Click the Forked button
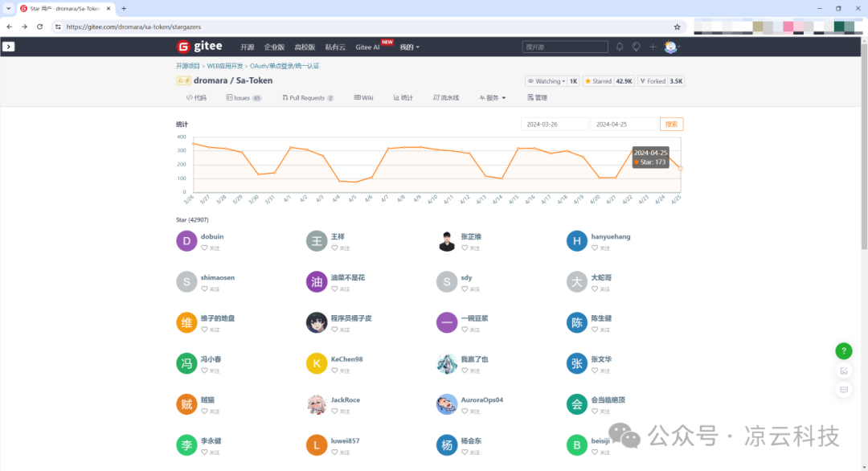Screen dimensions: 868x471 [x=653, y=81]
